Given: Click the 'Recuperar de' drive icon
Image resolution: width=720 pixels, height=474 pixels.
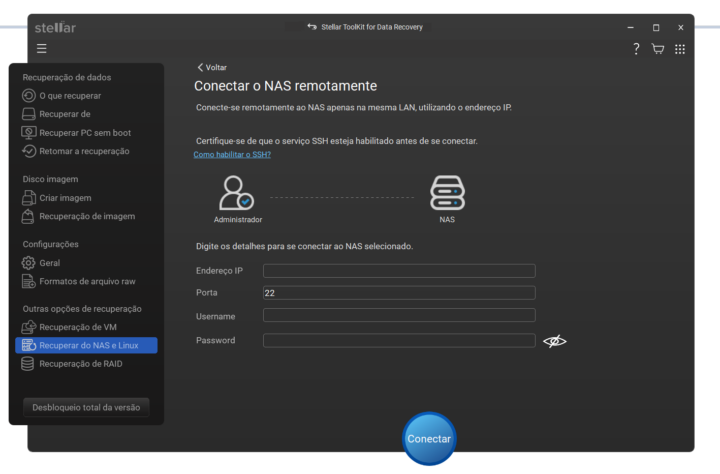Looking at the screenshot, I should (x=28, y=114).
